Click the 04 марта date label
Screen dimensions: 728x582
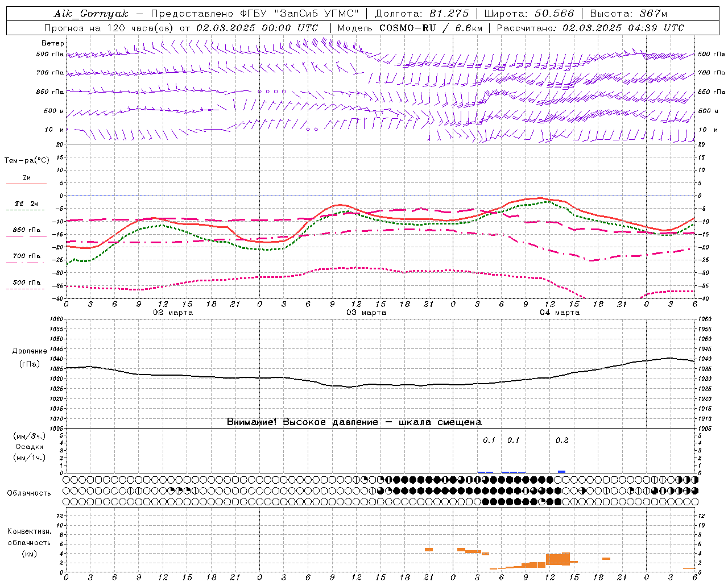click(x=560, y=313)
